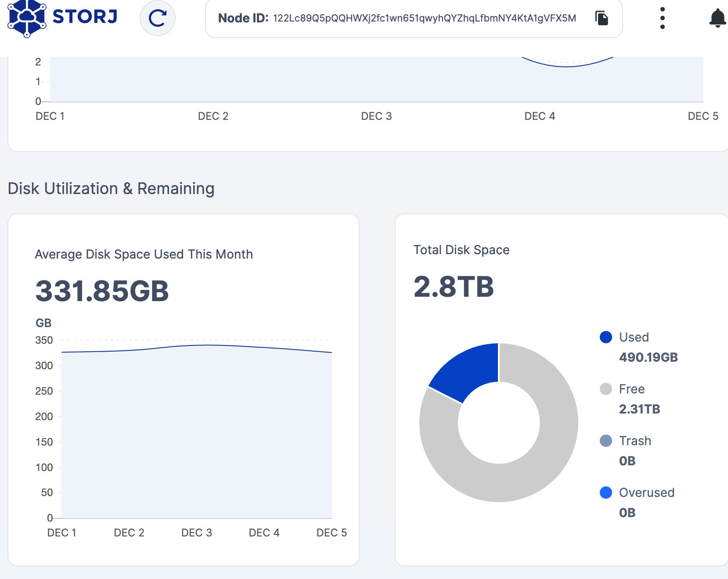This screenshot has width=728, height=579.
Task: Click the 331.85GB average disk value
Action: tap(102, 291)
